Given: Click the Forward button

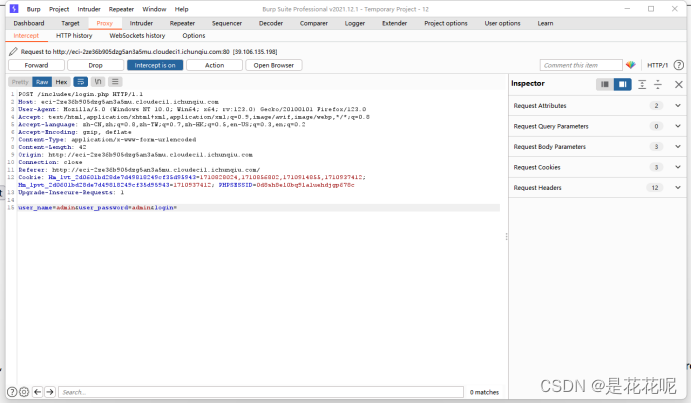Looking at the screenshot, I should [x=37, y=65].
